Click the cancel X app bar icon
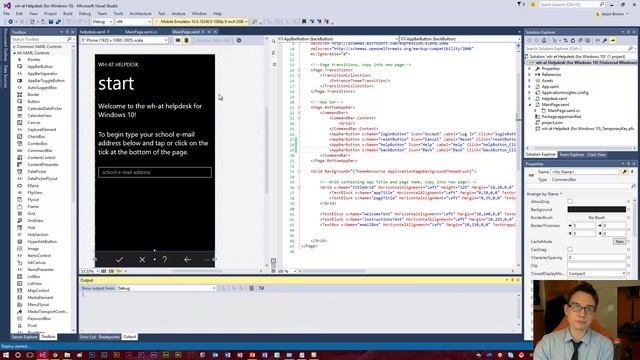 [x=142, y=260]
